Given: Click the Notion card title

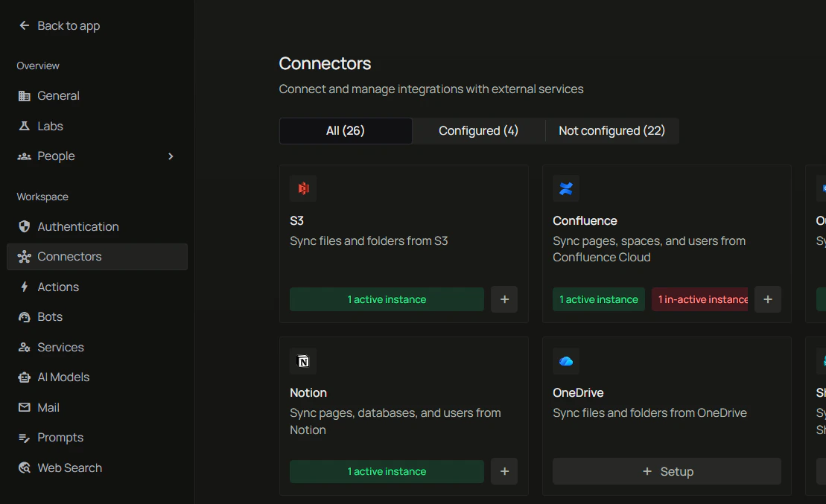Looking at the screenshot, I should pos(308,393).
